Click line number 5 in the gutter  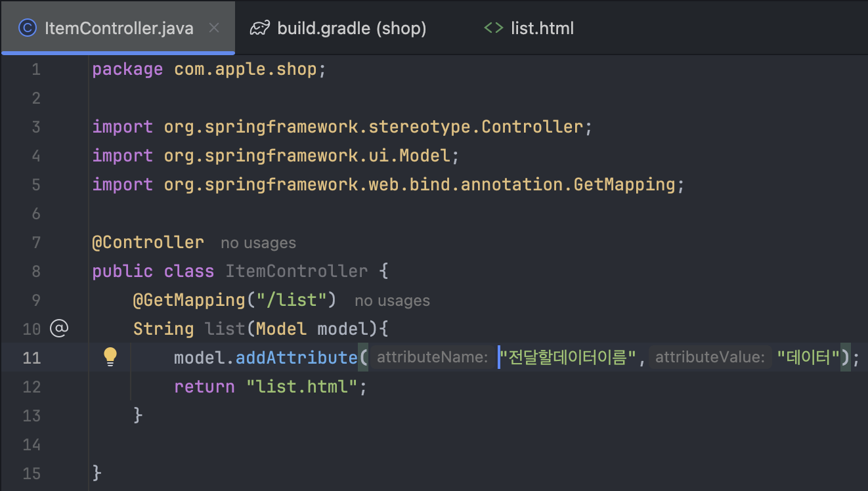35,184
